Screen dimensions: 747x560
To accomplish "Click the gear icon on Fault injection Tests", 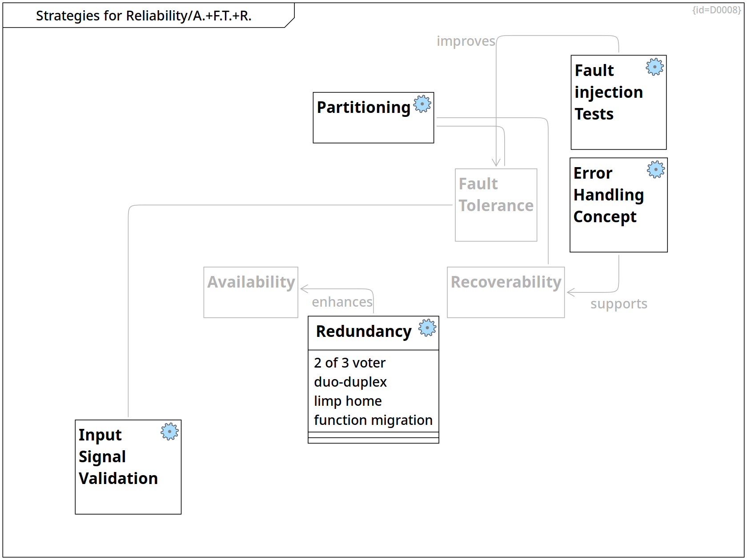I will pos(655,67).
